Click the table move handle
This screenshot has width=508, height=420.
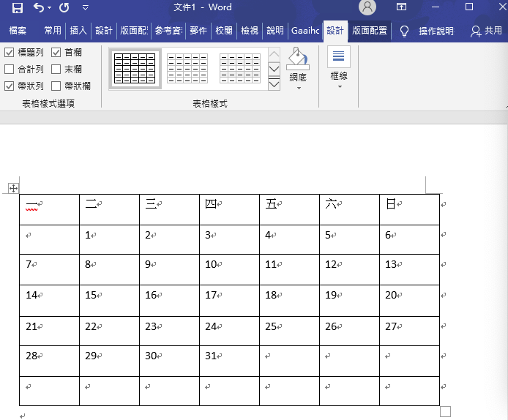click(13, 188)
